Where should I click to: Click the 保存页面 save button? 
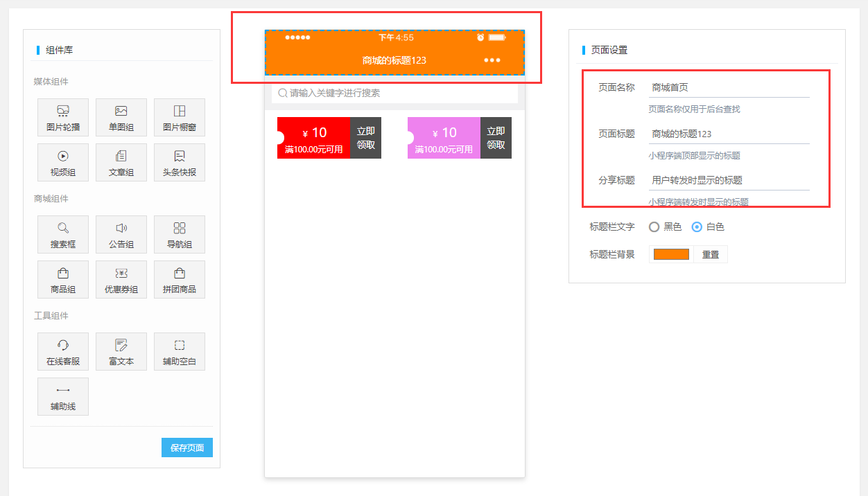[x=187, y=448]
